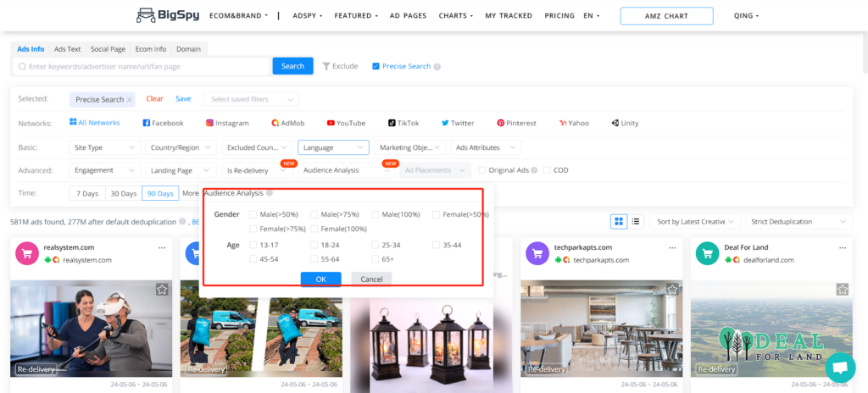Choose All Networks filter
This screenshot has width=868, height=393.
[x=95, y=122]
